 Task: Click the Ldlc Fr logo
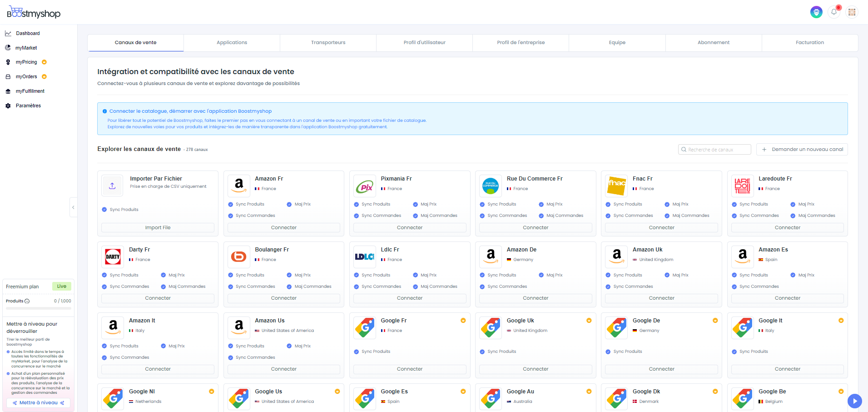pyautogui.click(x=365, y=256)
